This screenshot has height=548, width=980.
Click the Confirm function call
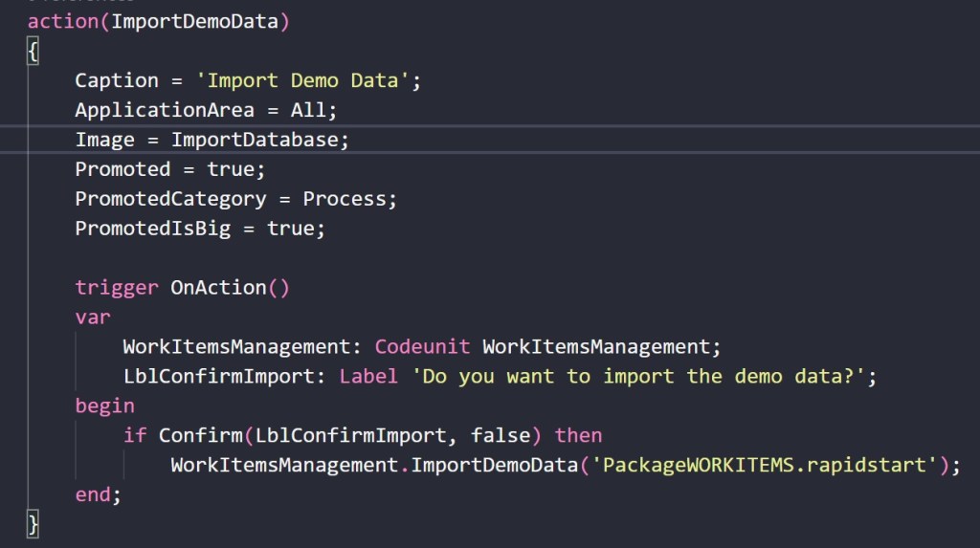point(200,436)
